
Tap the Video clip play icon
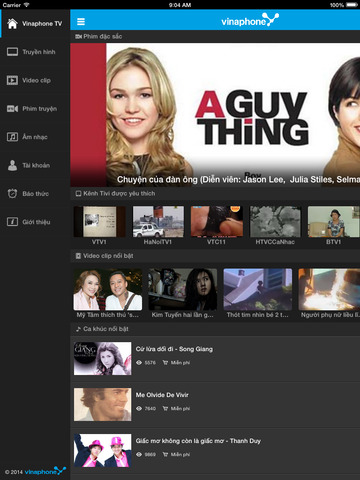tap(12, 80)
